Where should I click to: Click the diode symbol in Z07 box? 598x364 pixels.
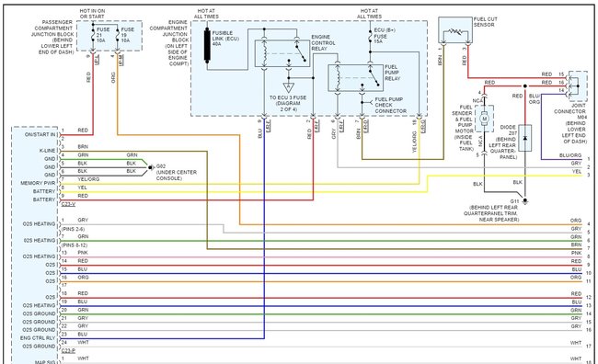(525, 138)
